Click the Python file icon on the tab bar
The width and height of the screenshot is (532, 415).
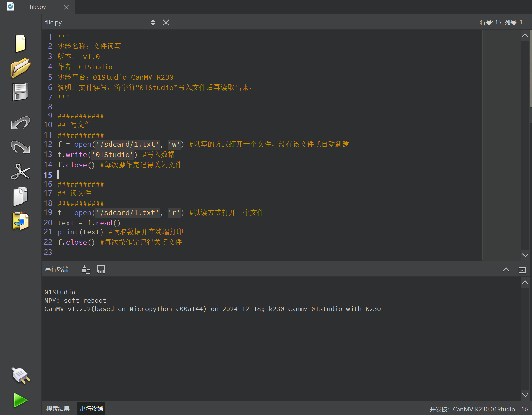point(10,6)
